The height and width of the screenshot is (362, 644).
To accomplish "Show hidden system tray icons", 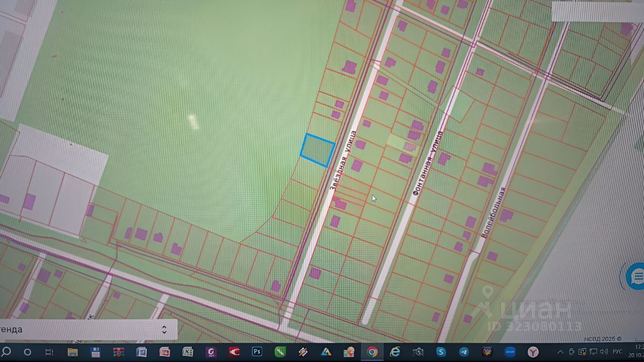I will (560, 352).
